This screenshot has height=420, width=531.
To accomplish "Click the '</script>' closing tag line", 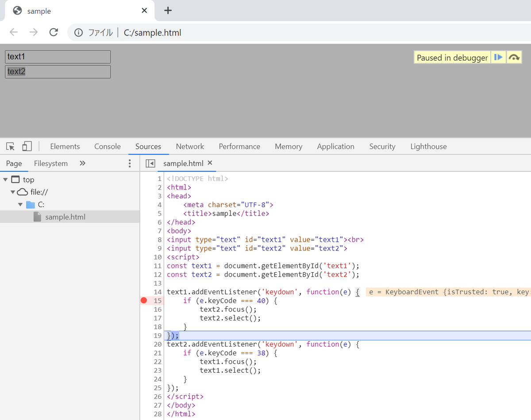I will pos(185,397).
